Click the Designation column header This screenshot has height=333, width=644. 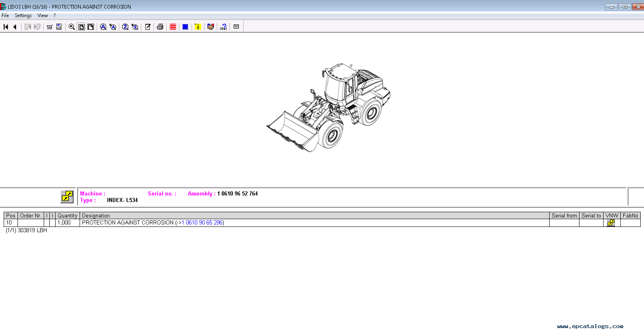pyautogui.click(x=314, y=215)
